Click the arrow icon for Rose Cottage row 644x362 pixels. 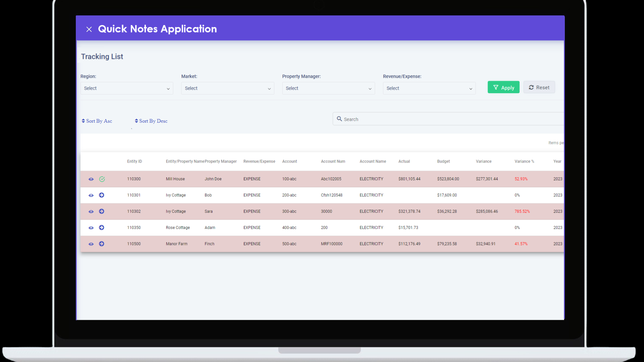click(102, 228)
